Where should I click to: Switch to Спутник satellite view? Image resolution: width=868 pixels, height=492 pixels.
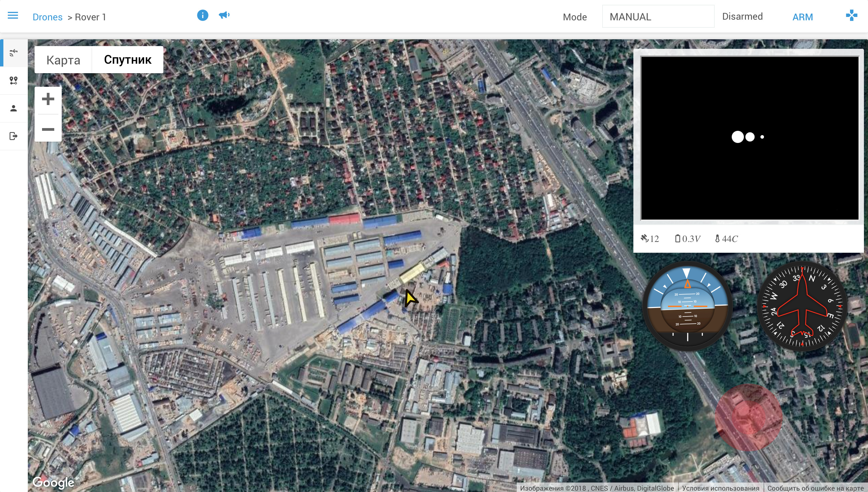pyautogui.click(x=128, y=60)
